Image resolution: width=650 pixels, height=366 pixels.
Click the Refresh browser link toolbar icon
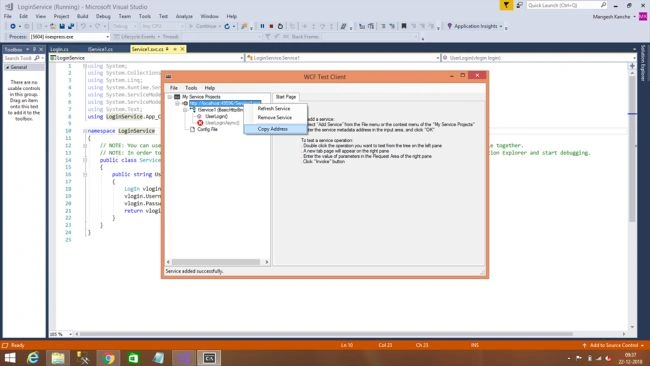pyautogui.click(x=227, y=26)
